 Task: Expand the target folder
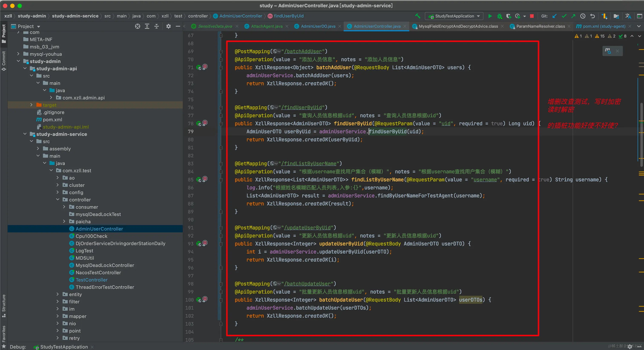[x=31, y=105]
